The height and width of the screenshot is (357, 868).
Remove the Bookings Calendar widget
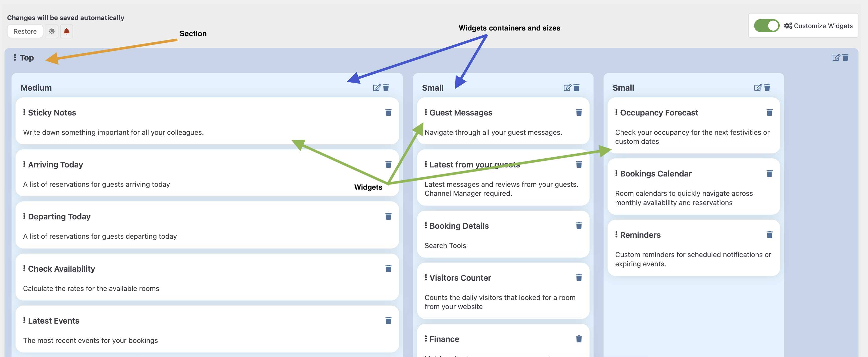pyautogui.click(x=769, y=173)
